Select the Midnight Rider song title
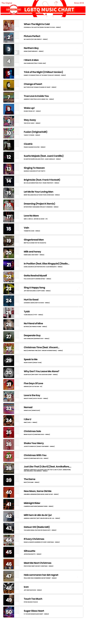This screenshot has height=644, width=86. pyautogui.click(x=32, y=503)
